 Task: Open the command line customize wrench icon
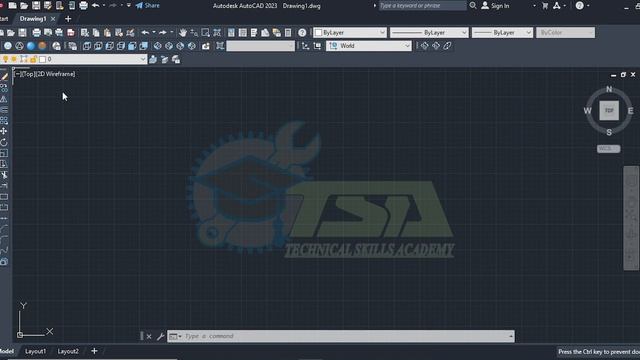(x=160, y=336)
